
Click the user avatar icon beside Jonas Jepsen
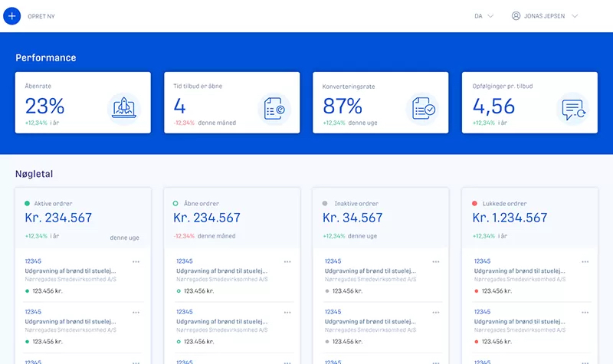click(x=516, y=15)
